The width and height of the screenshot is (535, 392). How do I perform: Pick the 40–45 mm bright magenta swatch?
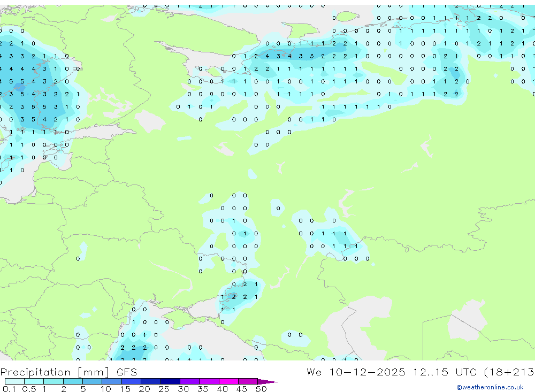228,381
